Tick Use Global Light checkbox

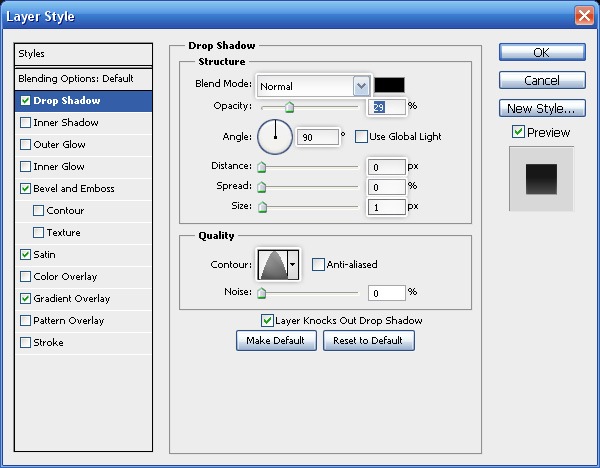tap(361, 137)
